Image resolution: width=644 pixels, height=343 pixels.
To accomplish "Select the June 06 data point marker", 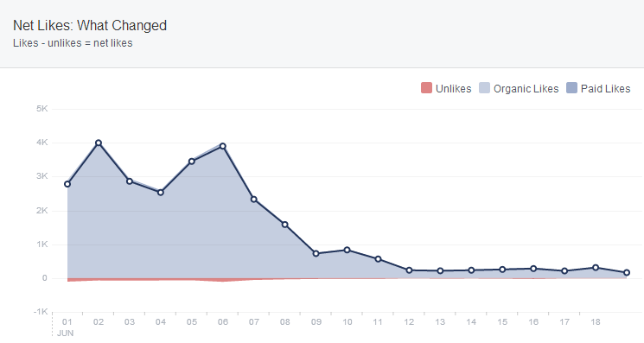I will click(223, 146).
